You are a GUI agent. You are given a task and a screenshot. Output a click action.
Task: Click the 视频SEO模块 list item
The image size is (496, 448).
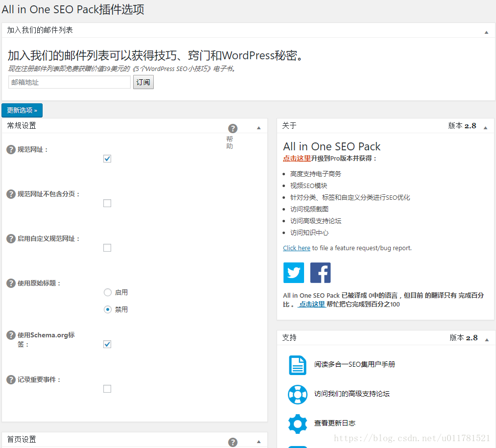pos(309,186)
